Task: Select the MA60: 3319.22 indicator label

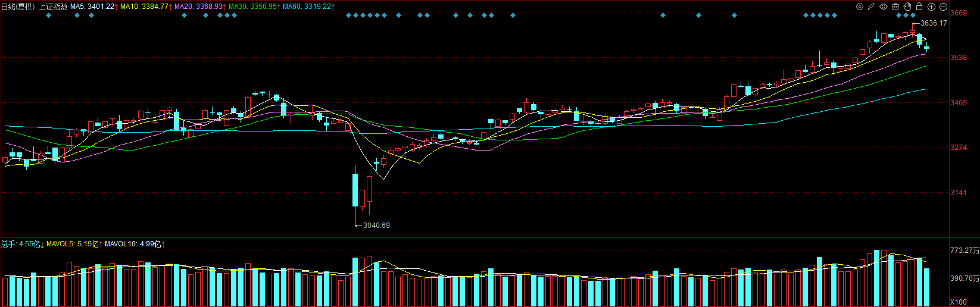Action: coord(307,7)
